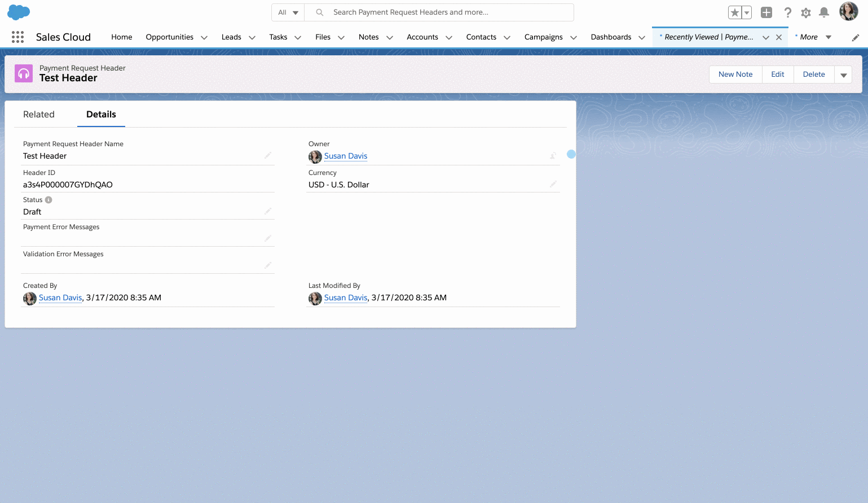Expand the Opportunities menu chevron
868x503 pixels.
tap(204, 38)
